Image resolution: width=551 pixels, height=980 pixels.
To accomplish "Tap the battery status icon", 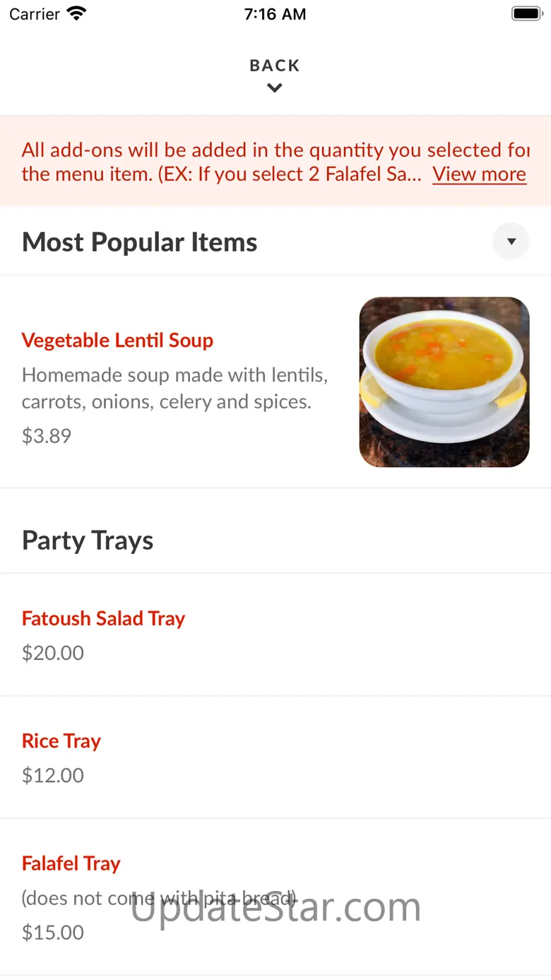I will 526,13.
